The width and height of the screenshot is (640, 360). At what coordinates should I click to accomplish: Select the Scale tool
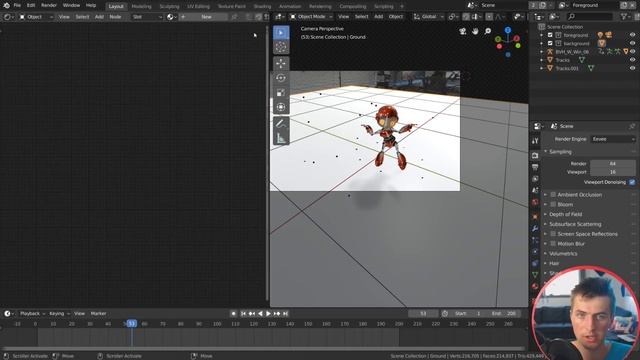281,93
